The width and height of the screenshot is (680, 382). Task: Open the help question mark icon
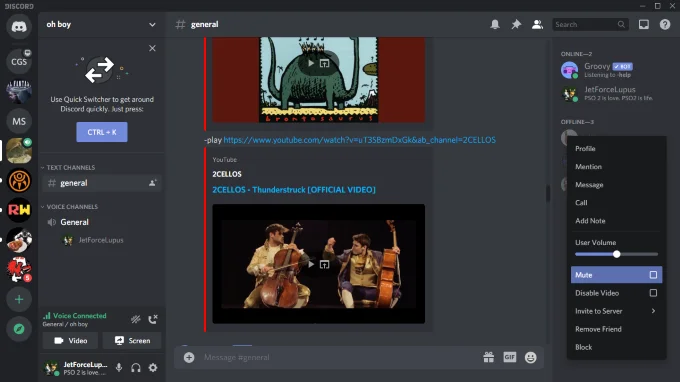665,24
